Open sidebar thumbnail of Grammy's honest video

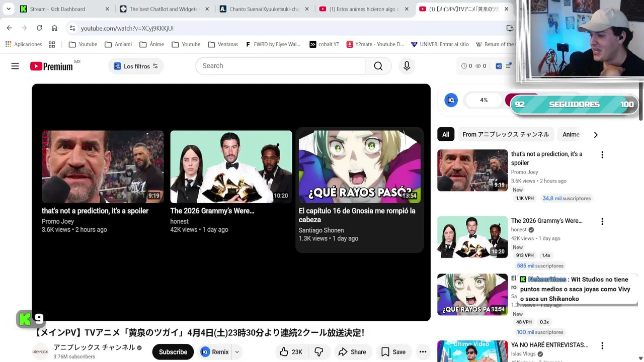tap(472, 237)
